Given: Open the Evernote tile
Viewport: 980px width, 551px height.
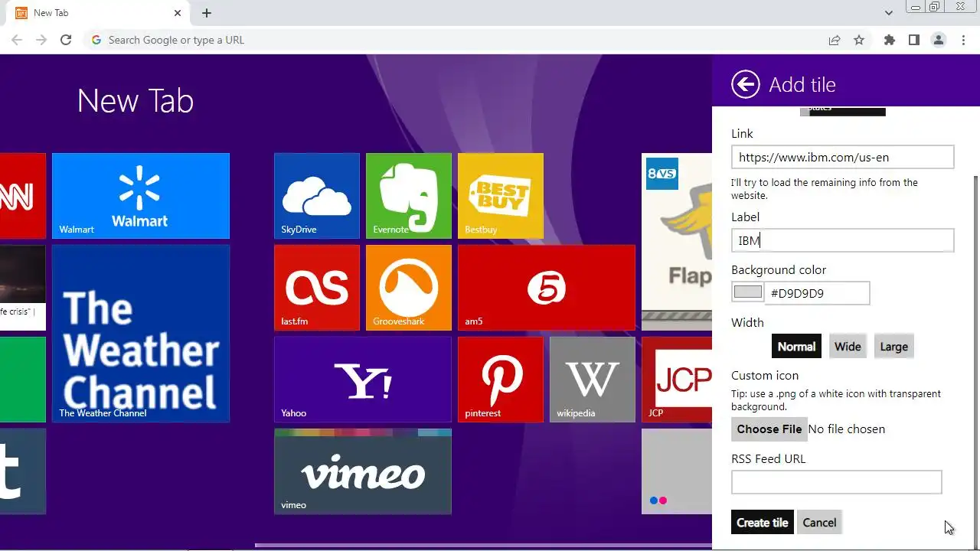Looking at the screenshot, I should coord(409,196).
